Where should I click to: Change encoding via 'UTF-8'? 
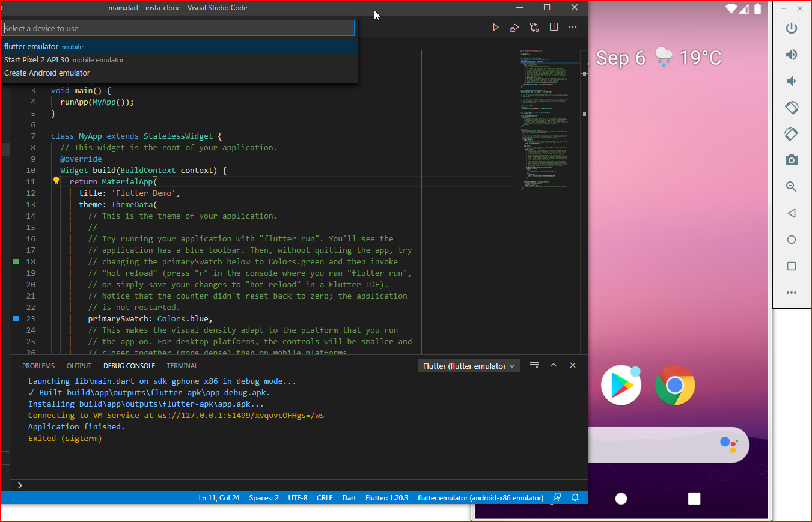[x=298, y=498]
